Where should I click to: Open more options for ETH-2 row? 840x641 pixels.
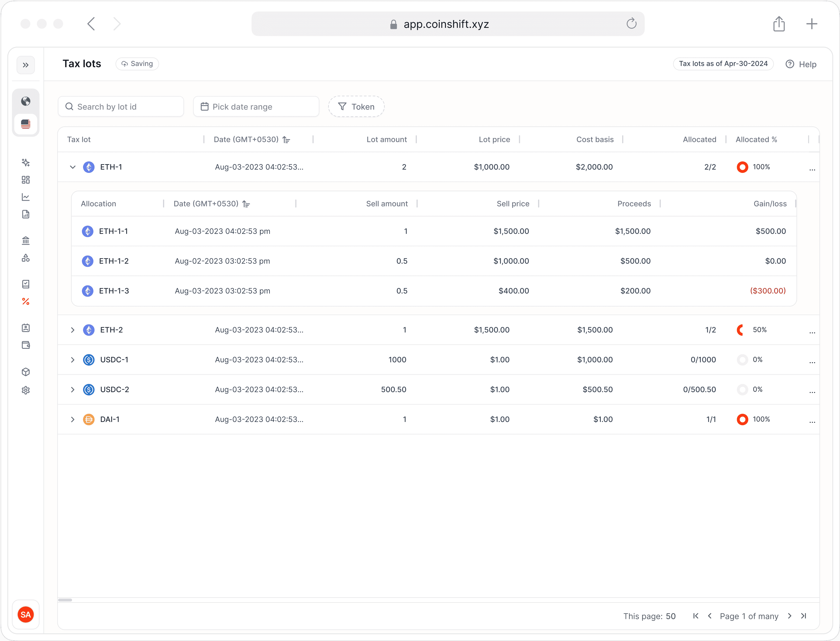[812, 332]
